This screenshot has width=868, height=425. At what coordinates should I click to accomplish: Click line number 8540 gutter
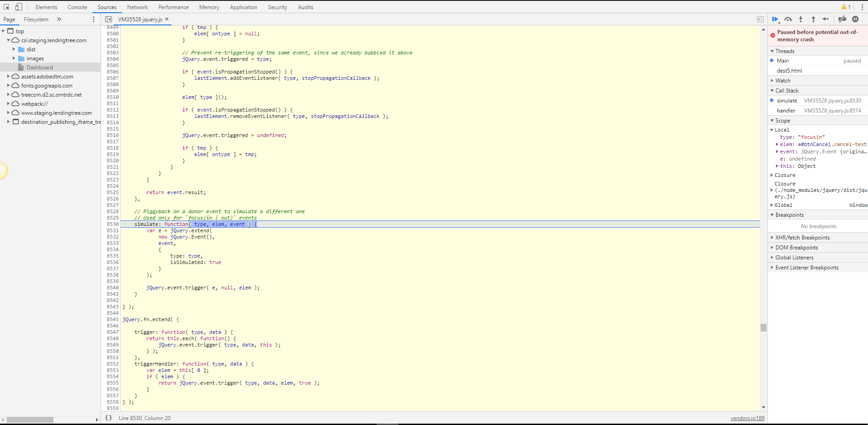point(112,288)
